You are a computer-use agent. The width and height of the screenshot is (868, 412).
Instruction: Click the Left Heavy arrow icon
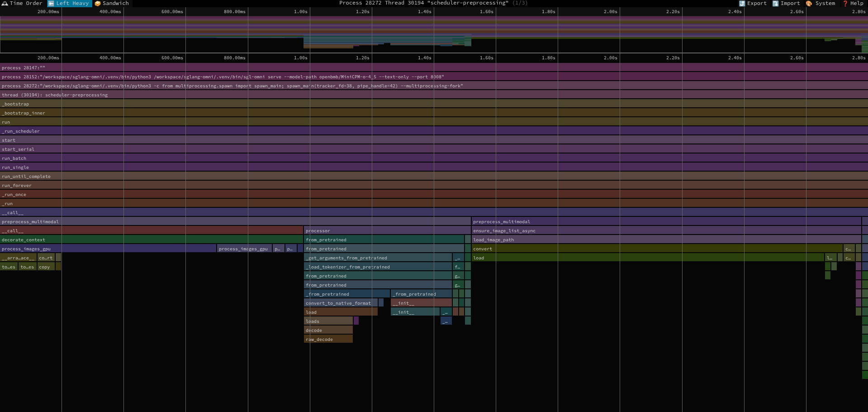[x=51, y=3]
